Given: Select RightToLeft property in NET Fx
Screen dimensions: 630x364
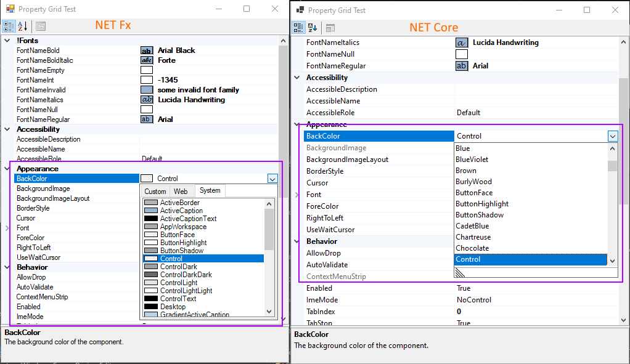Looking at the screenshot, I should click(x=33, y=248).
